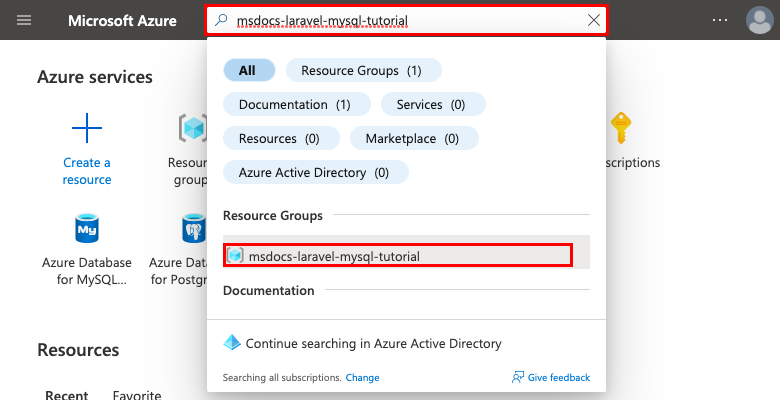Click the Resource groups cube icon
Viewport: 780px width, 400px height.
[193, 128]
